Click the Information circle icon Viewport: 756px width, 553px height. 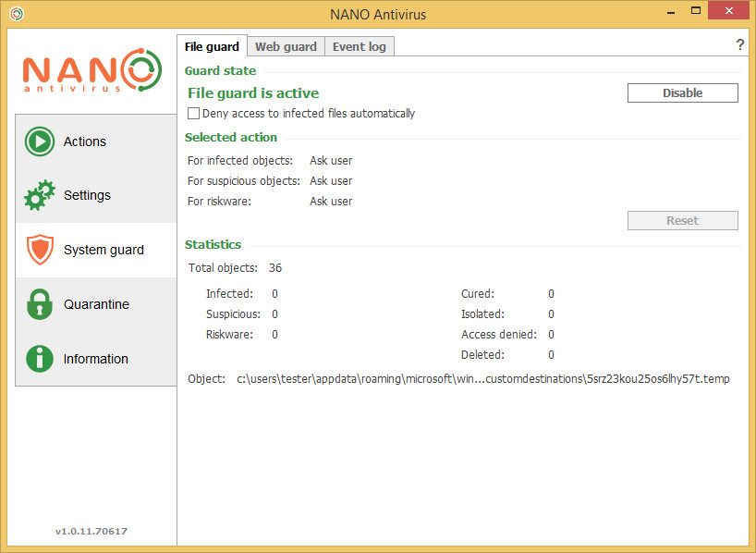click(x=40, y=359)
